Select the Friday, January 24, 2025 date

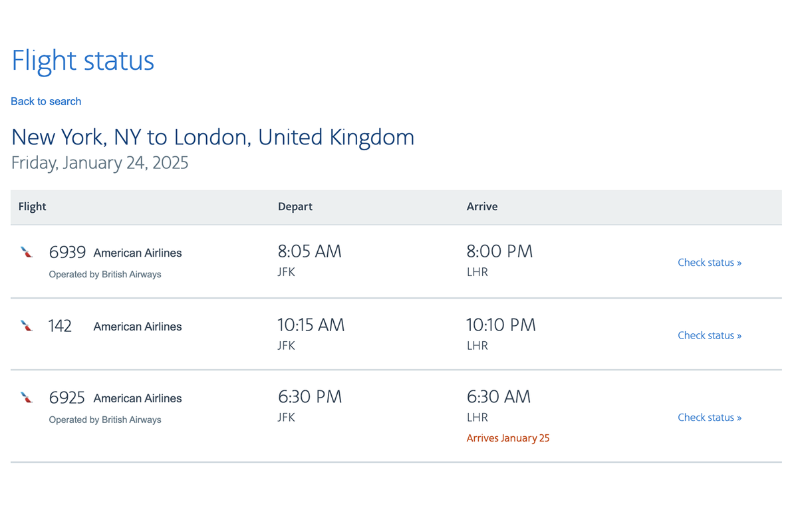(100, 162)
